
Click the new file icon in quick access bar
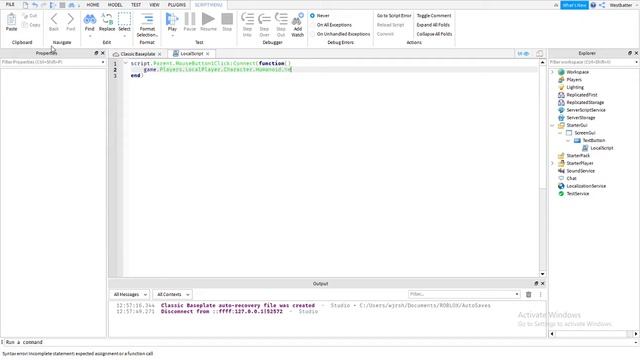point(25,5)
